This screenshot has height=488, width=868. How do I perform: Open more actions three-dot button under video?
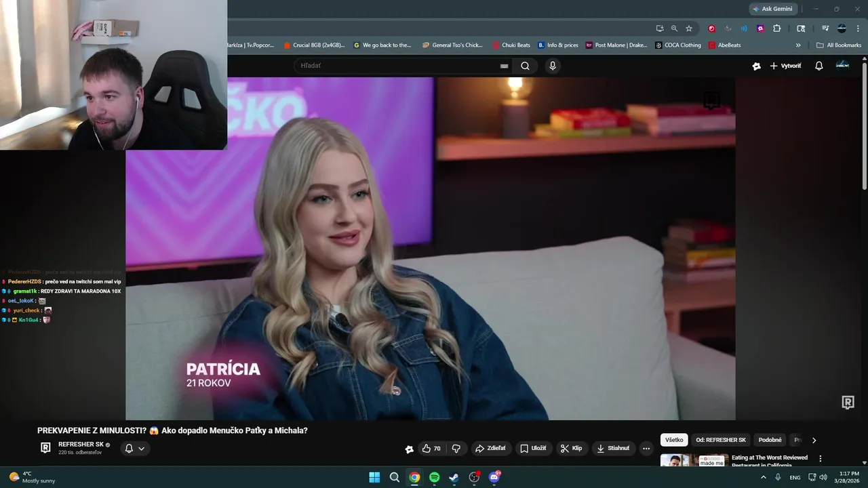click(646, 448)
